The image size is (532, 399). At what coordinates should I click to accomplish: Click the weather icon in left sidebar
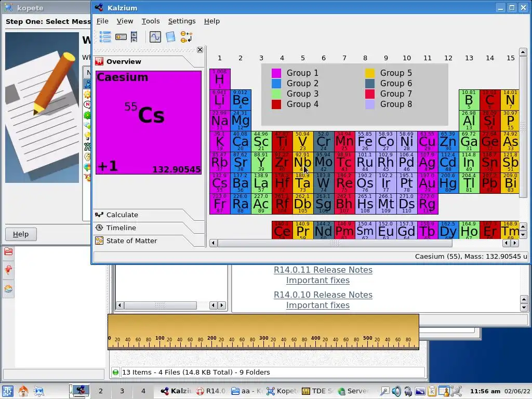(x=8, y=289)
